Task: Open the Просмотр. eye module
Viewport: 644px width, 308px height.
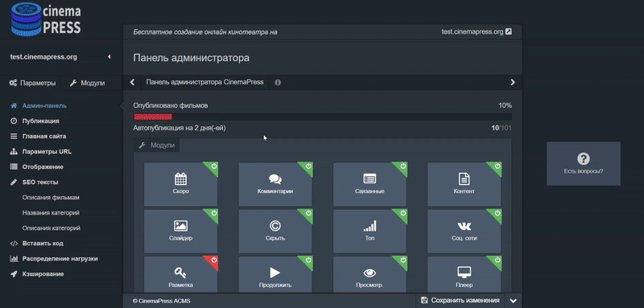Action: coord(369,274)
